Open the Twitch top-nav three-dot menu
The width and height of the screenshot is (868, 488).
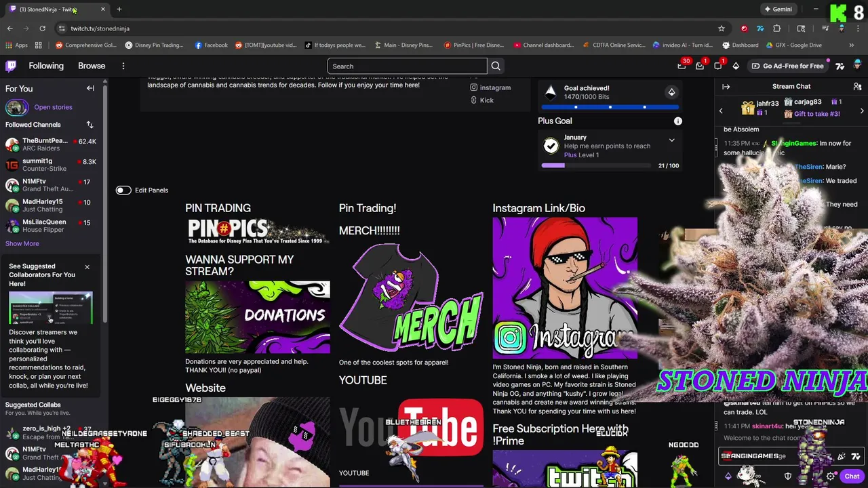pyautogui.click(x=123, y=66)
